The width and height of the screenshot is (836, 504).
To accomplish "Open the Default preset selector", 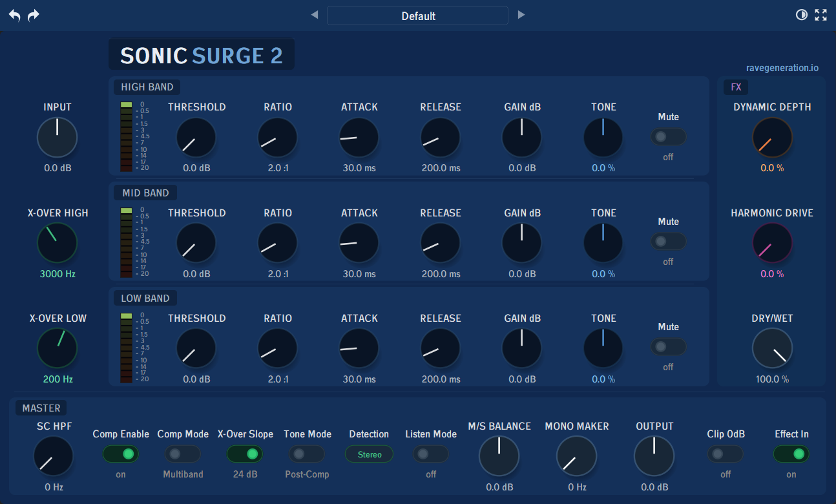I will 417,15.
